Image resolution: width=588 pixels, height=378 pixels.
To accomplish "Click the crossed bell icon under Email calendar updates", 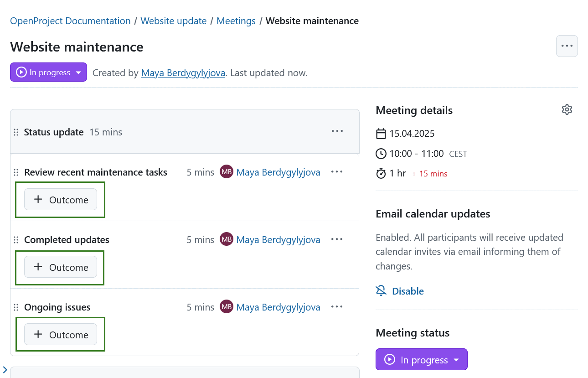I will pyautogui.click(x=381, y=290).
